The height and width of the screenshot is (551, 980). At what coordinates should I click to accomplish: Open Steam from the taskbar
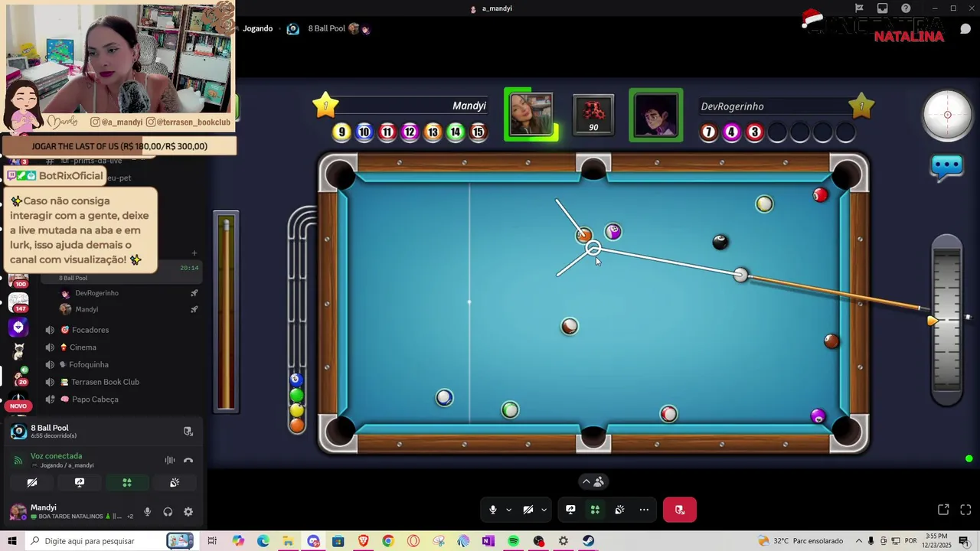tap(588, 541)
